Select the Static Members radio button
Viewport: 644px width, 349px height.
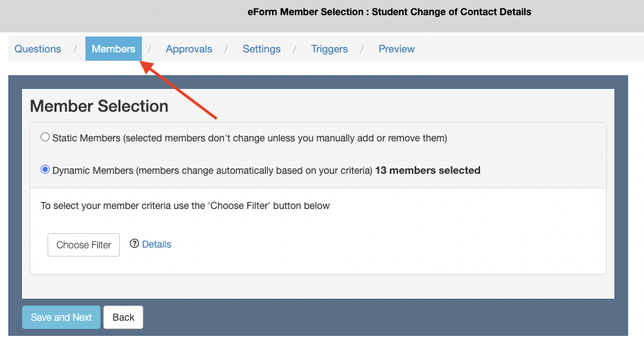click(45, 137)
